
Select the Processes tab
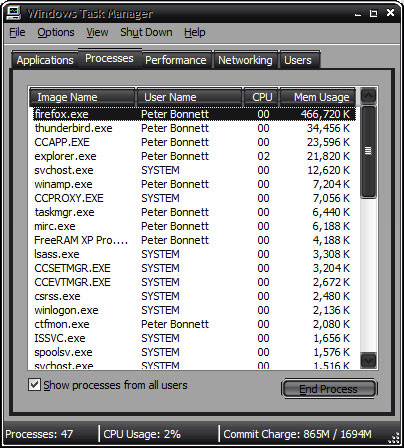(x=109, y=59)
